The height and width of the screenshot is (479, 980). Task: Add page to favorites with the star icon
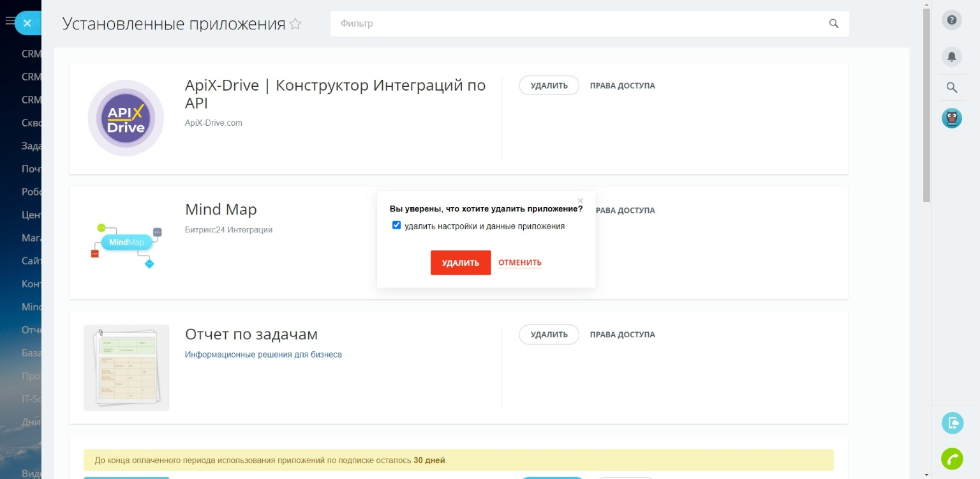pyautogui.click(x=295, y=24)
